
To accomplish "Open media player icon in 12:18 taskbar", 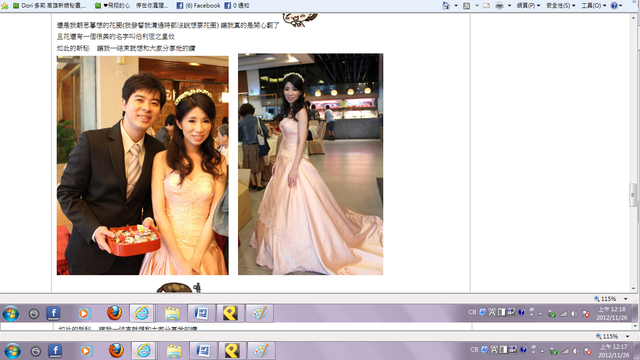I will click(84, 313).
